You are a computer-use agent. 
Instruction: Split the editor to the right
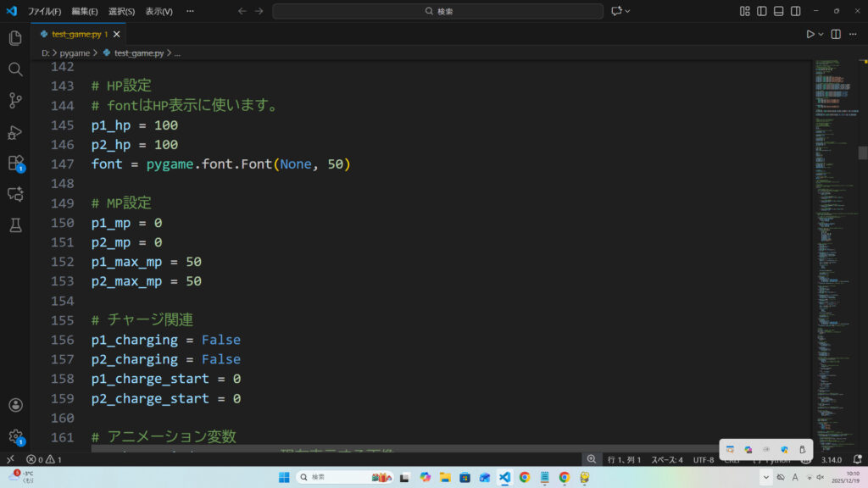[836, 35]
